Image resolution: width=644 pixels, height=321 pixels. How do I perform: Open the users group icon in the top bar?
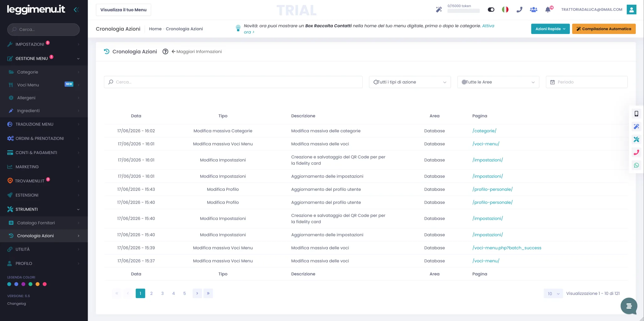[x=533, y=9]
